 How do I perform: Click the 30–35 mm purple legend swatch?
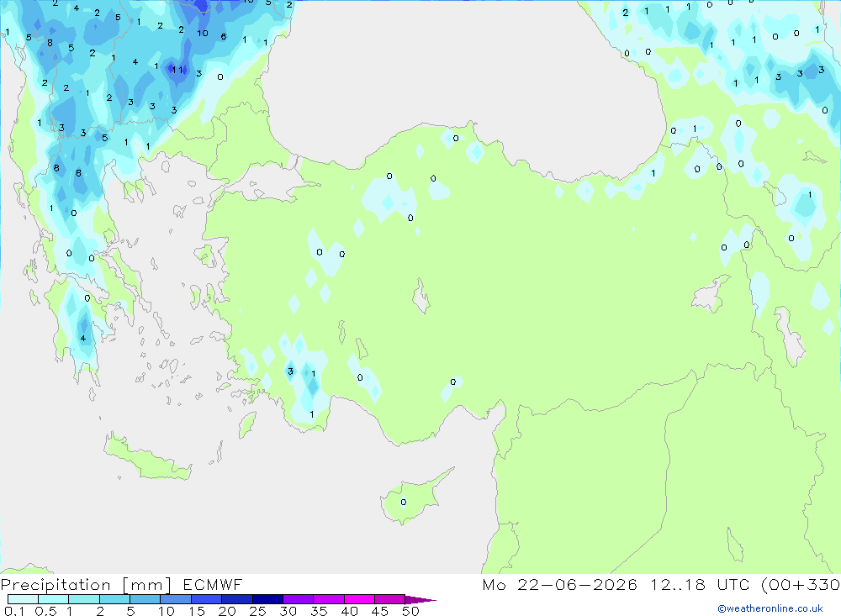click(x=298, y=599)
